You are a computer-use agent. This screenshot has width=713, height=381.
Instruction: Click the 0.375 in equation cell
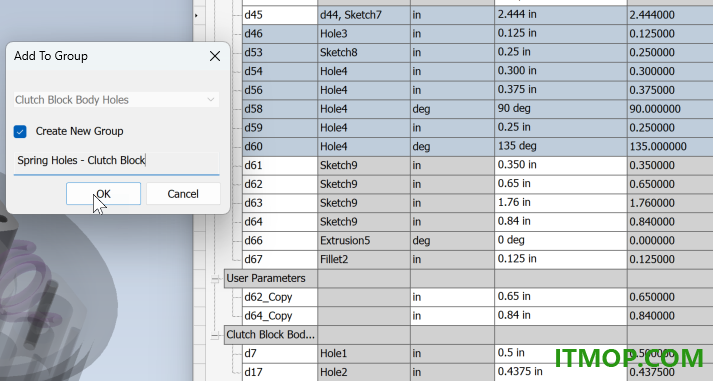point(561,90)
